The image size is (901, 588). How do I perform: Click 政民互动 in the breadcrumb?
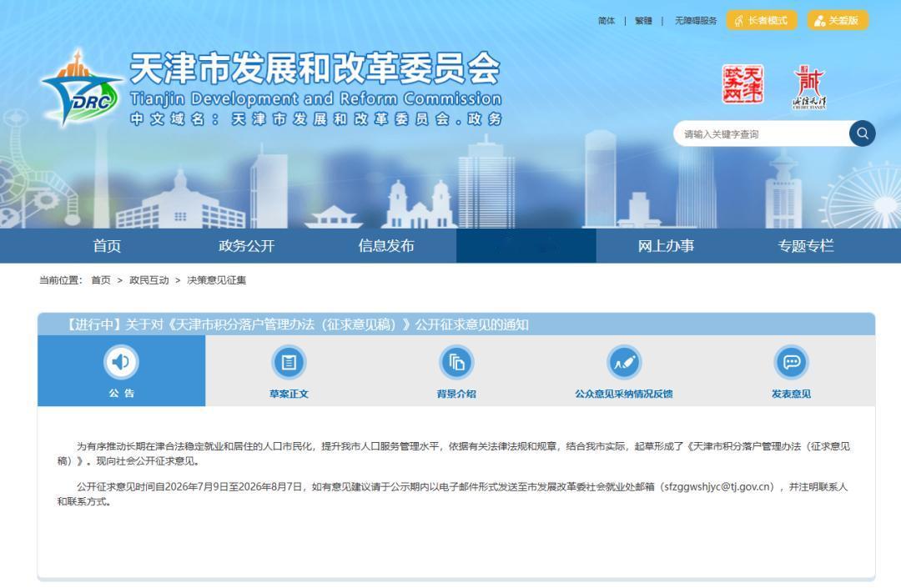tap(148, 280)
